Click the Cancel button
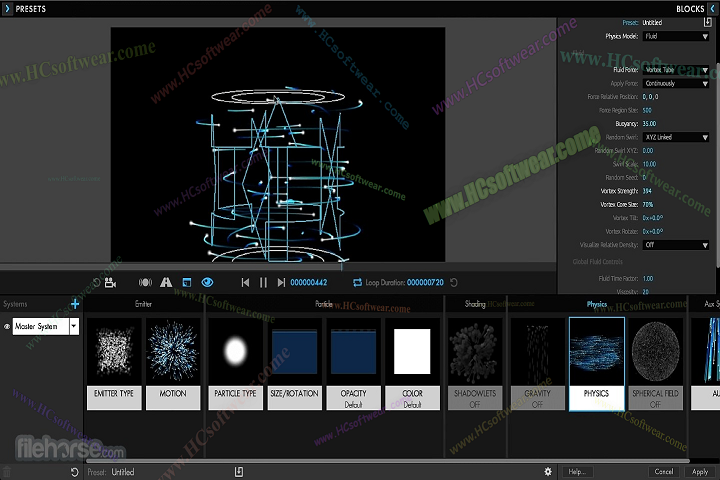 tap(664, 471)
